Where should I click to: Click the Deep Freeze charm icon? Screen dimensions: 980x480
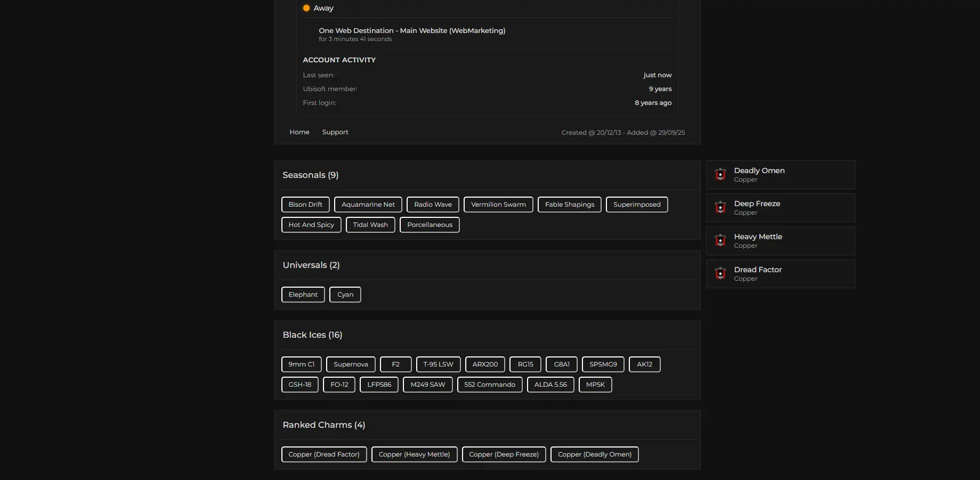click(720, 208)
